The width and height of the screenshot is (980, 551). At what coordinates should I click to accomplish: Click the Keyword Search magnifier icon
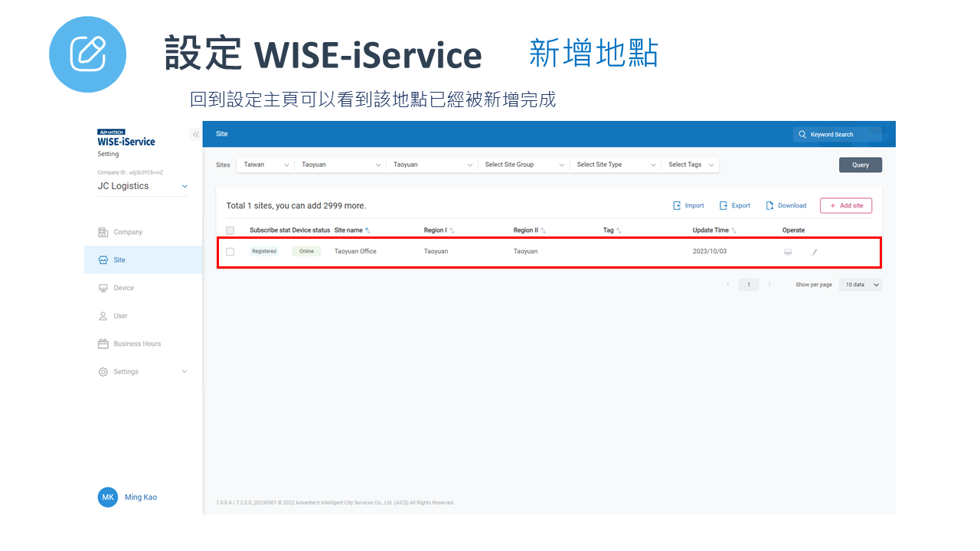click(802, 135)
